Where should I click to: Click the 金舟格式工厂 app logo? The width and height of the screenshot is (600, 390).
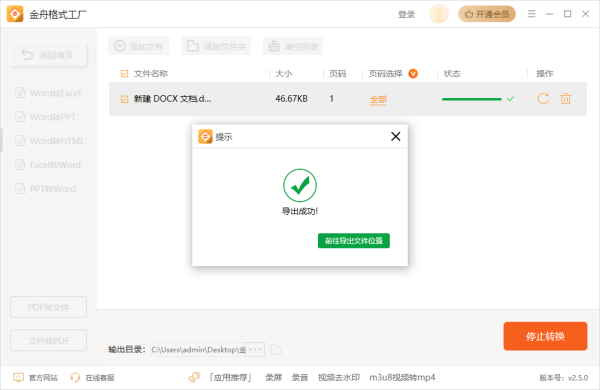pyautogui.click(x=15, y=14)
